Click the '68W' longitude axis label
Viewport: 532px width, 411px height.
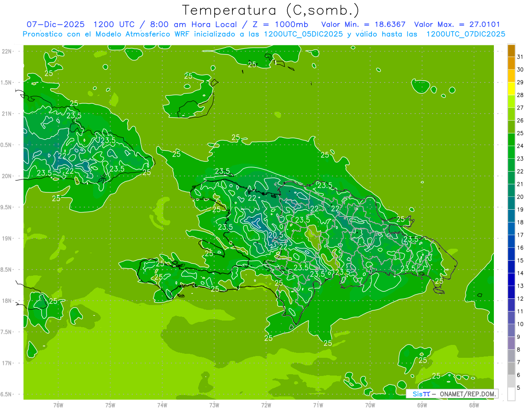coord(474,405)
